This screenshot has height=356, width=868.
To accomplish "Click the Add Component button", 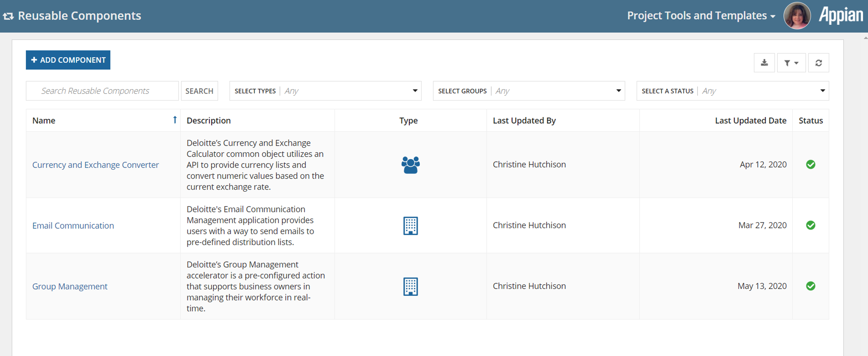I will pos(68,60).
